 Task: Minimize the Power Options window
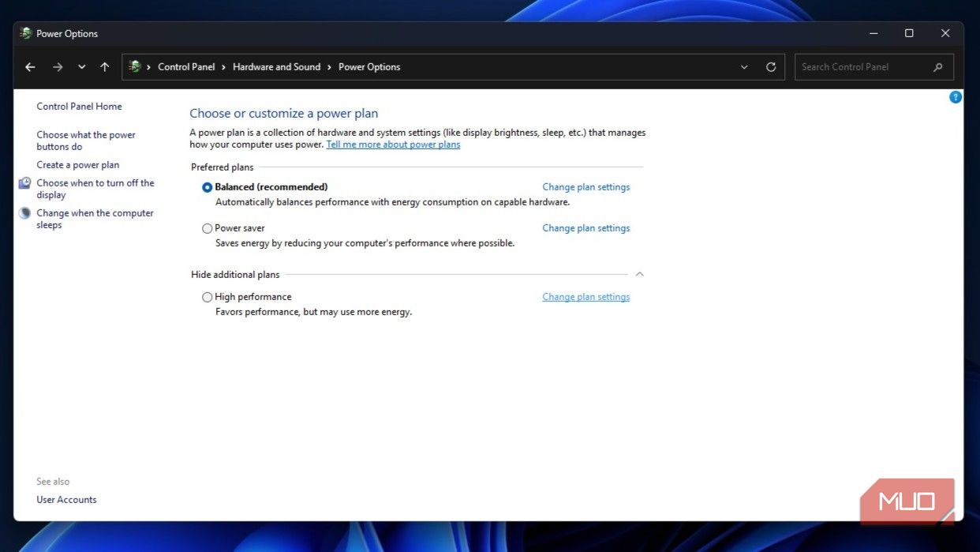pos(873,33)
